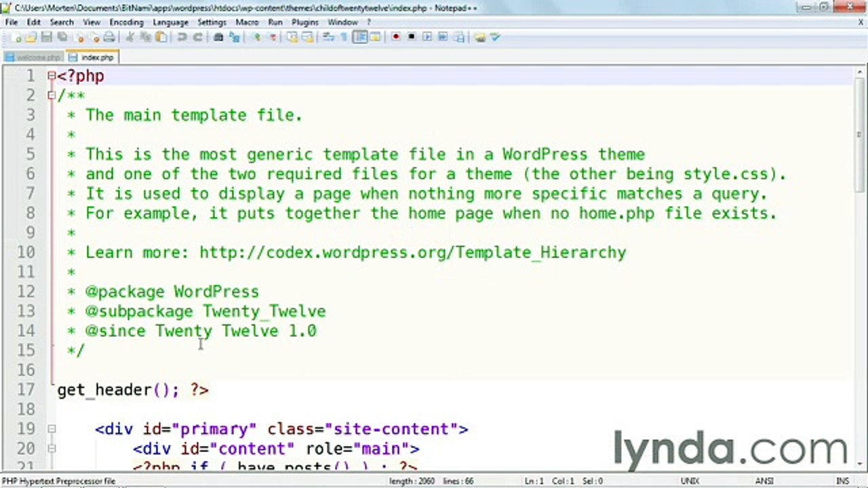Click the spell-check checkmark plugin icon

coord(495,37)
